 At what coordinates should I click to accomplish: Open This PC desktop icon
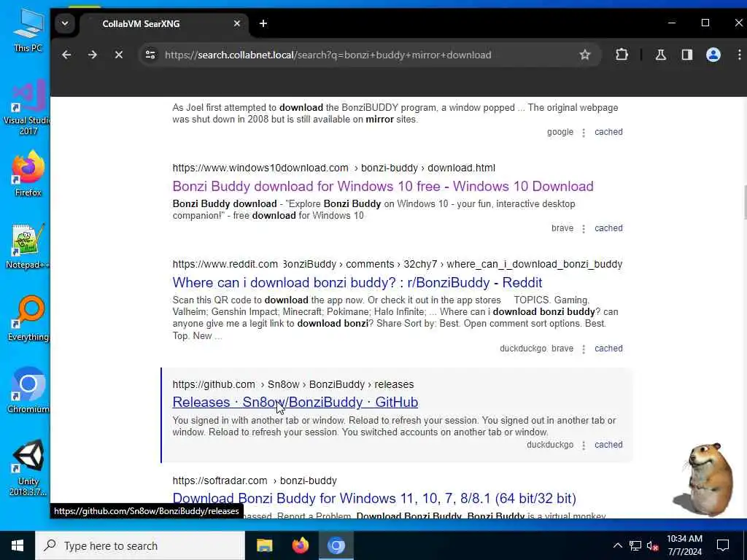coord(28,31)
